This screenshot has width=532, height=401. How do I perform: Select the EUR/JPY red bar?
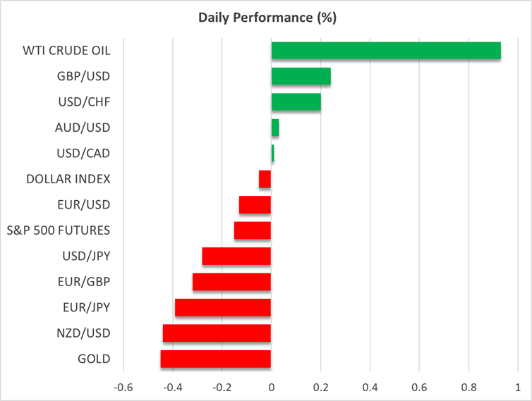click(x=223, y=307)
